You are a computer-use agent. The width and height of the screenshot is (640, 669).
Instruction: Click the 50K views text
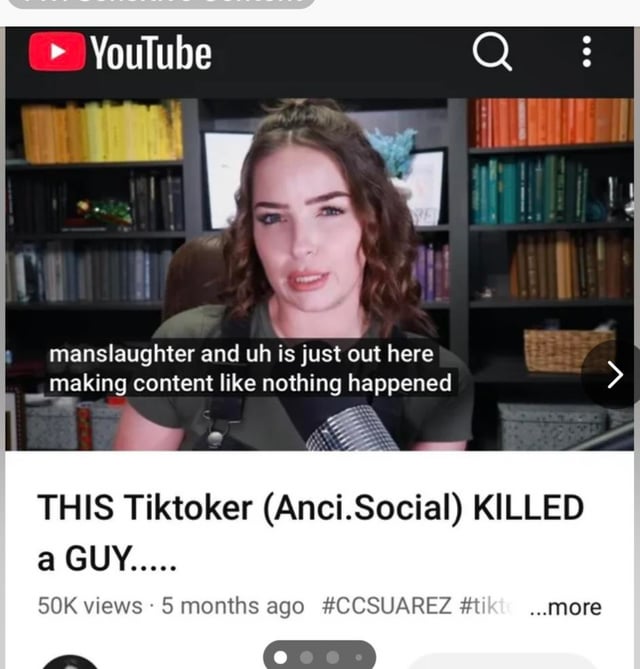pyautogui.click(x=90, y=605)
